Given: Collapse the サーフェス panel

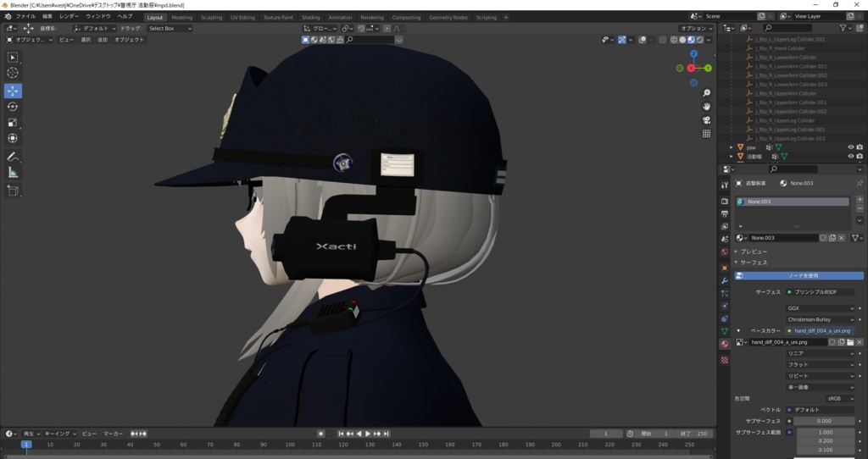Looking at the screenshot, I should 753,263.
